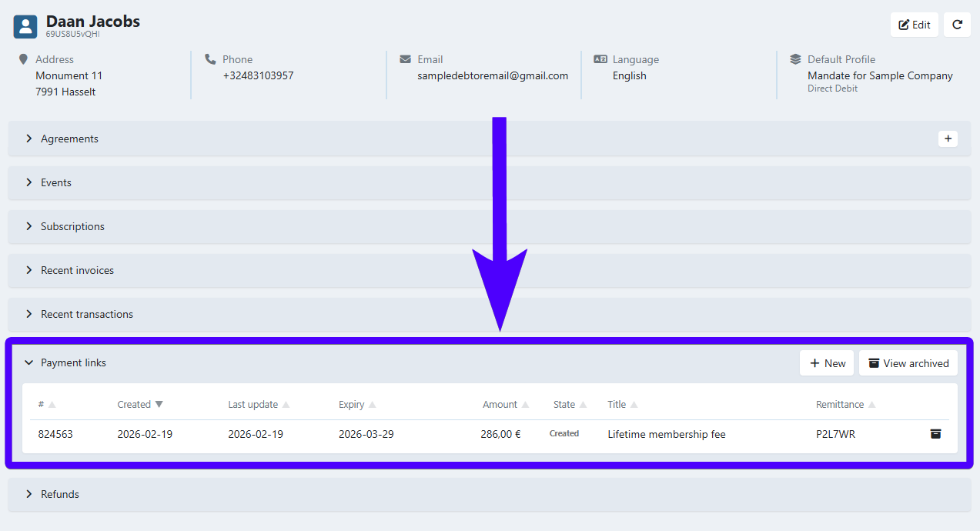Expand the Agreements section

point(69,139)
